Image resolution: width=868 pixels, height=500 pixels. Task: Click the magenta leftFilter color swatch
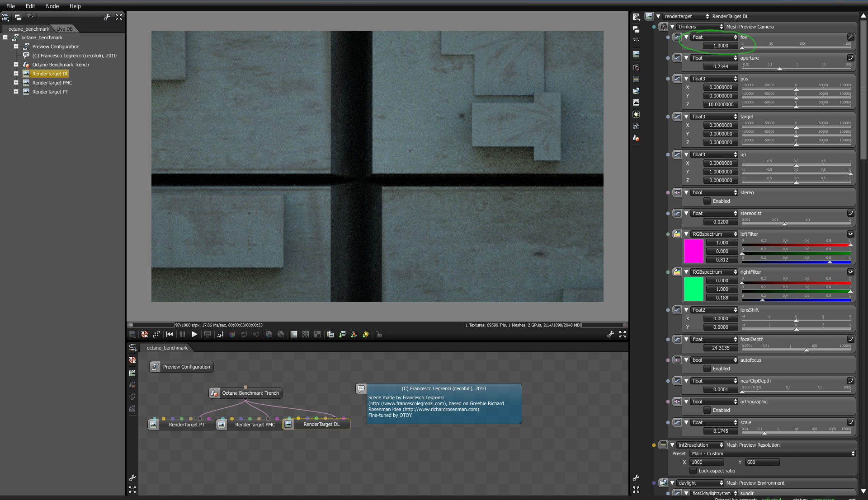tap(693, 251)
